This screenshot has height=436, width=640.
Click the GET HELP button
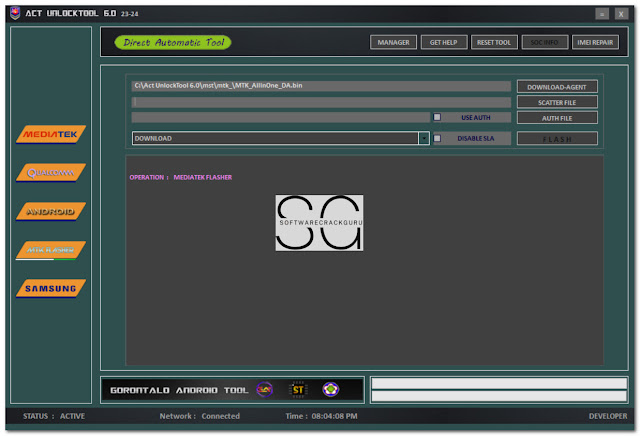pos(444,42)
